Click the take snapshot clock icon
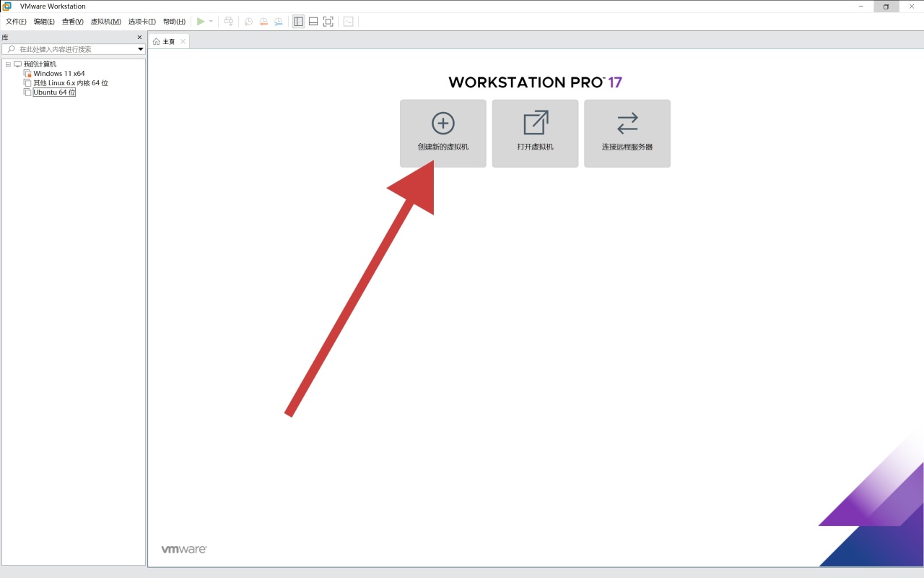 tap(248, 22)
